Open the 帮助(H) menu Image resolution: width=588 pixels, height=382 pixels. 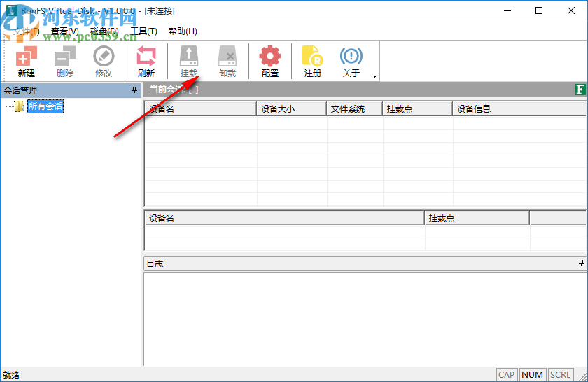coord(183,31)
